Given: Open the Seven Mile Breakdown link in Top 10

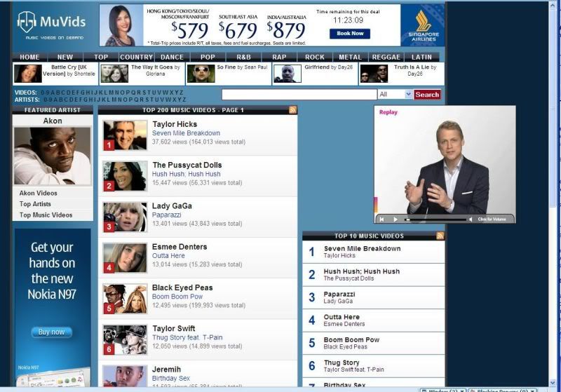Looking at the screenshot, I should pyautogui.click(x=362, y=248).
